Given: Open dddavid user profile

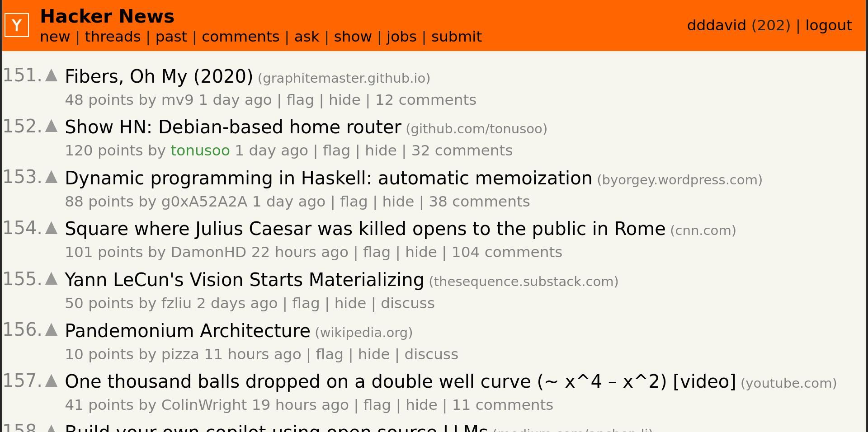Looking at the screenshot, I should pyautogui.click(x=716, y=25).
